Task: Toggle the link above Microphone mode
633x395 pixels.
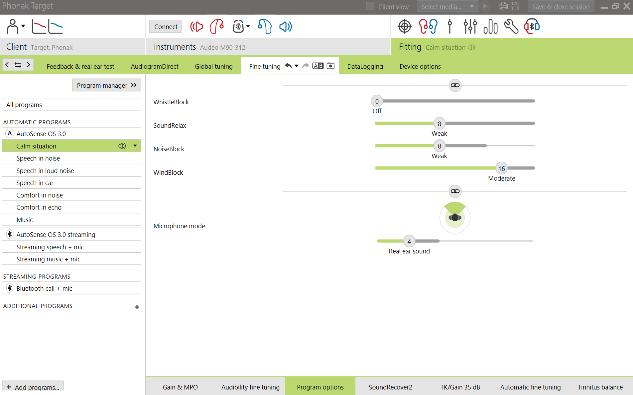Action: click(455, 191)
